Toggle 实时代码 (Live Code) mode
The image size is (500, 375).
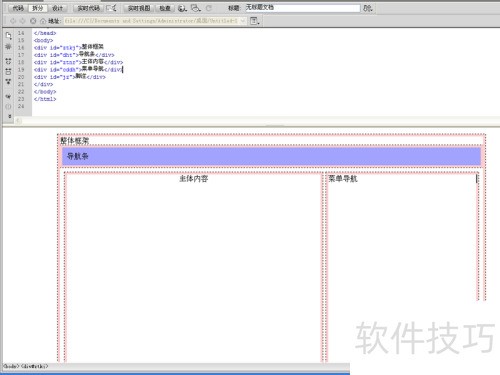(x=88, y=8)
